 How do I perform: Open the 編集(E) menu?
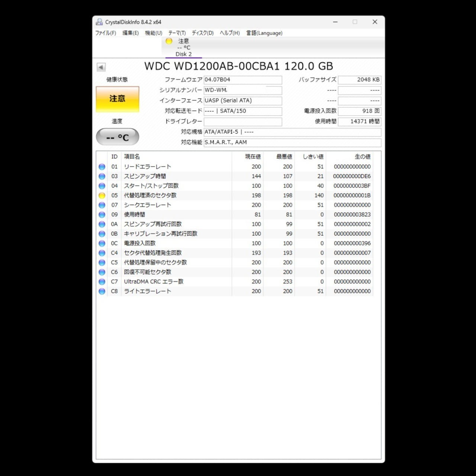[x=131, y=33]
